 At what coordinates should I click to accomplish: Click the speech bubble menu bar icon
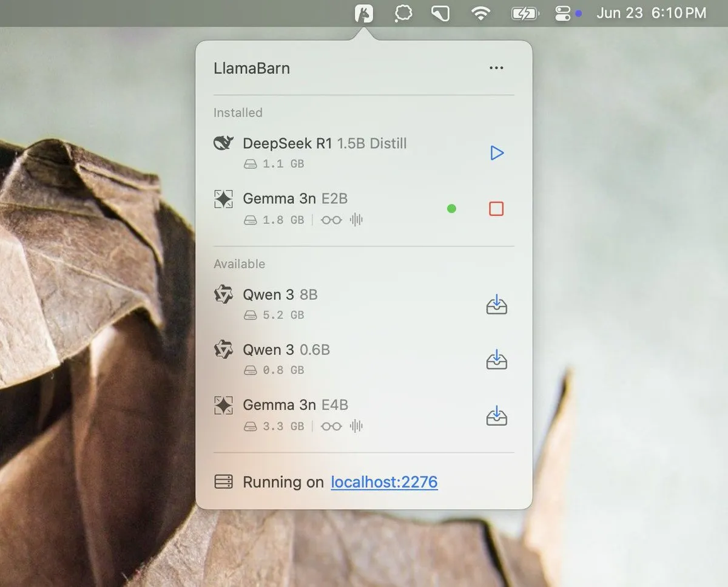[403, 13]
